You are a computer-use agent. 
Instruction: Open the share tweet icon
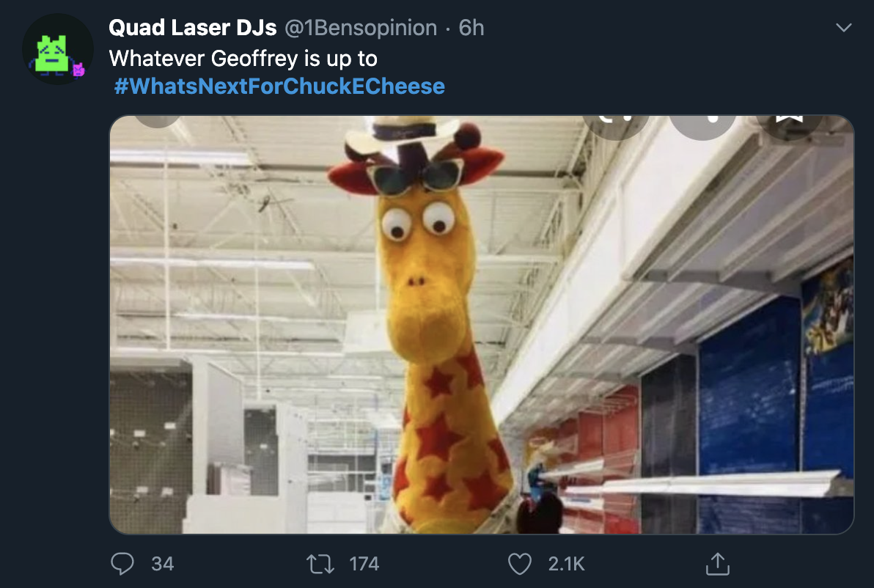click(717, 564)
